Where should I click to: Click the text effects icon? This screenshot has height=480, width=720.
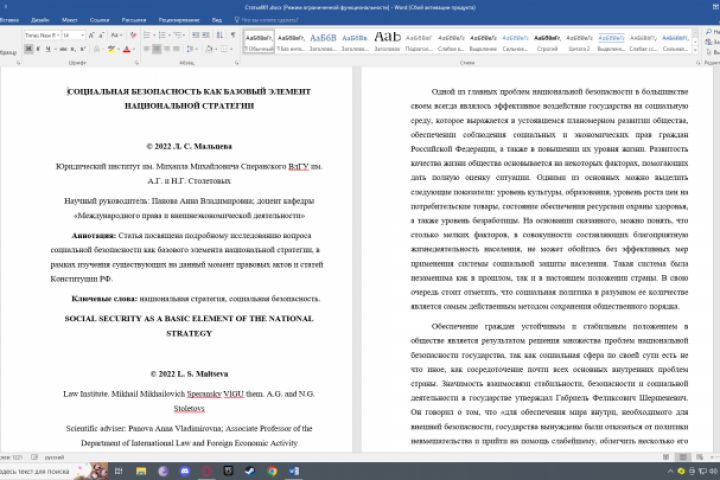[97, 49]
